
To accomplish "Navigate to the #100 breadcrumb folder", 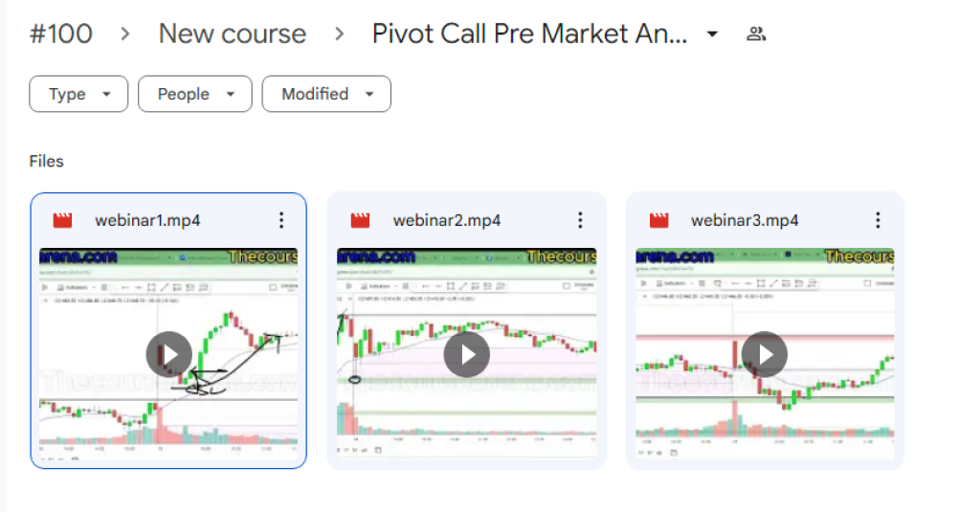I will (61, 34).
